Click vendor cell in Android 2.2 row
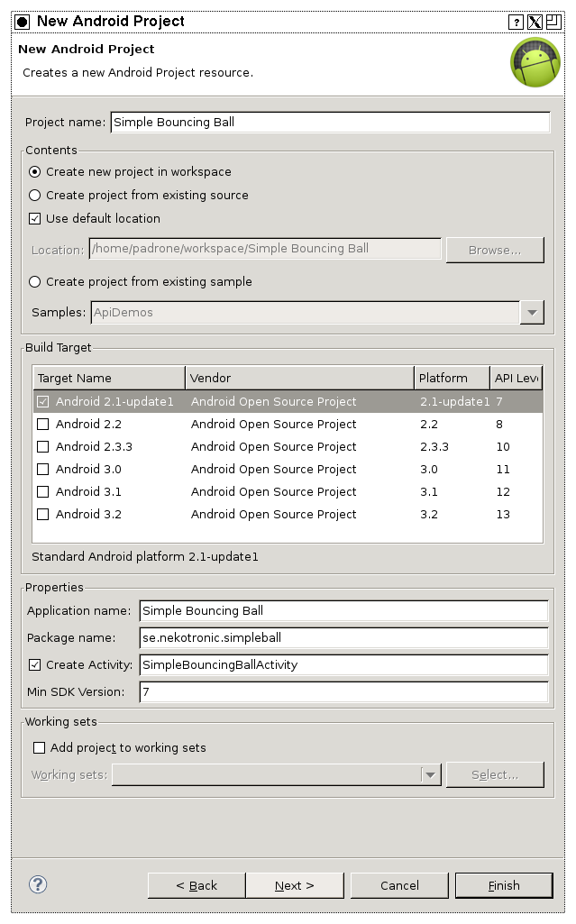The image size is (576, 924). [274, 425]
